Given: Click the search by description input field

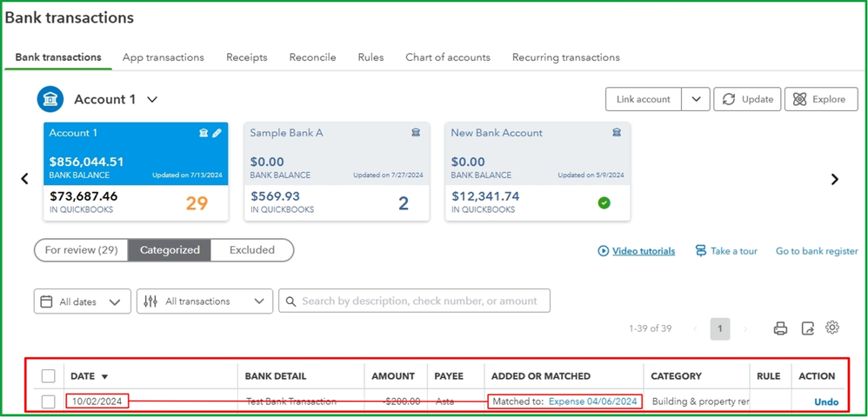Looking at the screenshot, I should click(414, 301).
